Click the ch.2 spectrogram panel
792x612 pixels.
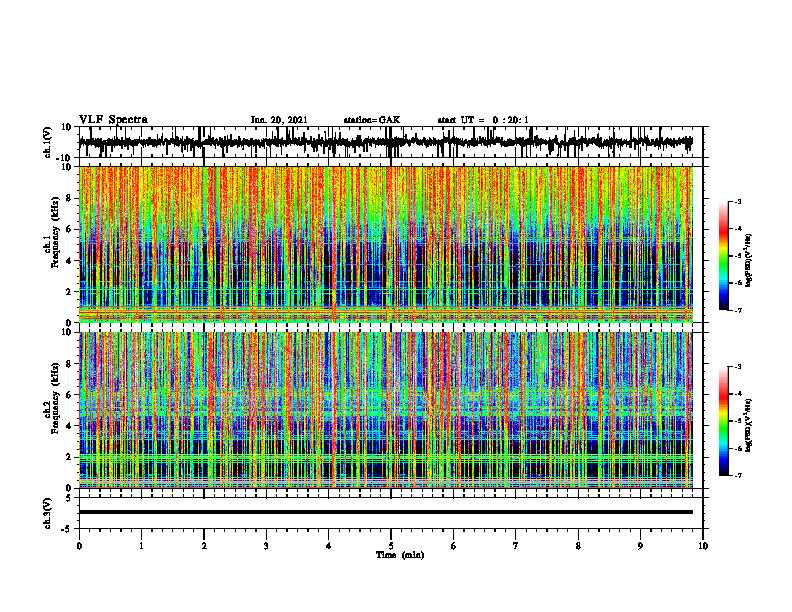click(x=386, y=410)
